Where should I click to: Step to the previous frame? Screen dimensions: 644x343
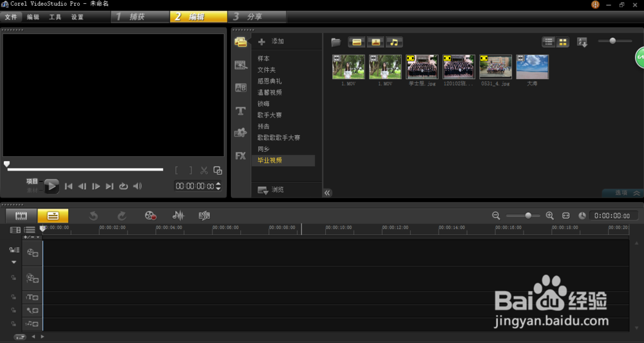pyautogui.click(x=82, y=186)
